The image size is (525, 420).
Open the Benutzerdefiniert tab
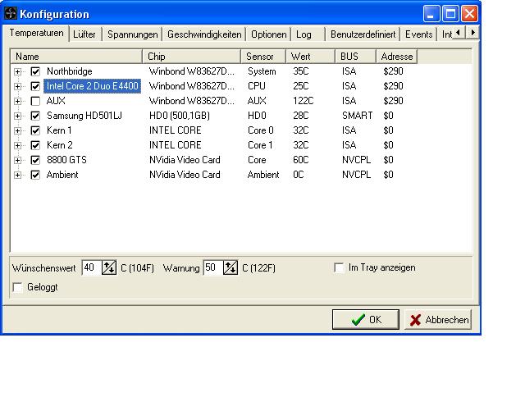pyautogui.click(x=363, y=34)
